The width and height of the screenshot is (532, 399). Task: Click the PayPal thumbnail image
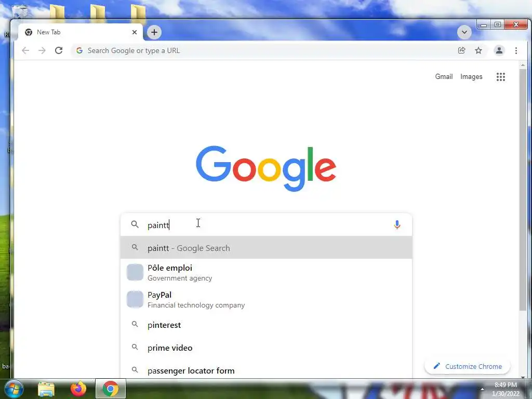135,300
